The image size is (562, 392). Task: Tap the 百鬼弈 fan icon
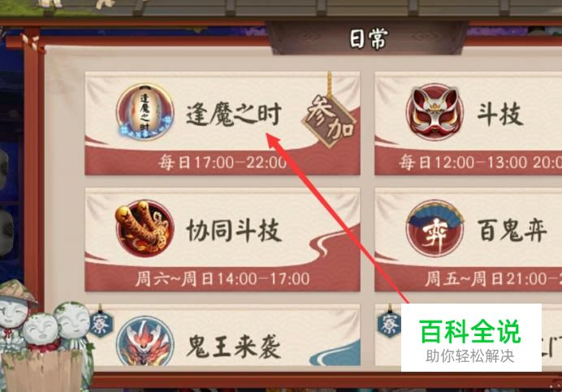click(434, 228)
